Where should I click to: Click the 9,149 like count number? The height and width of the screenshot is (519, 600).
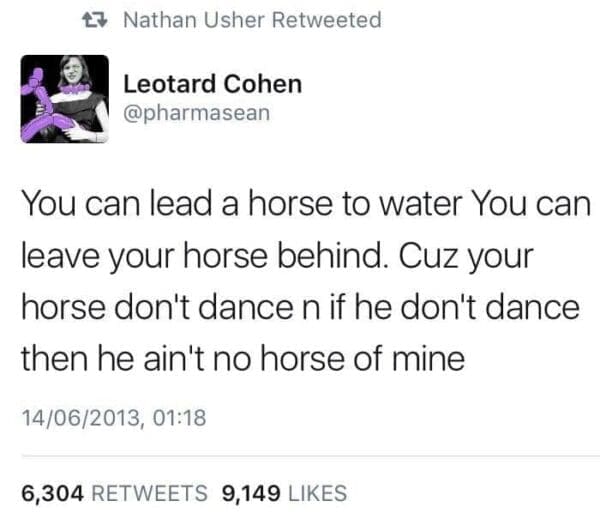252,492
